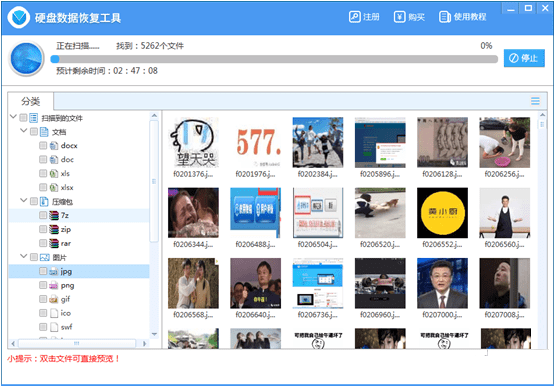Click the xls file type icon
556x386 pixels.
click(54, 173)
